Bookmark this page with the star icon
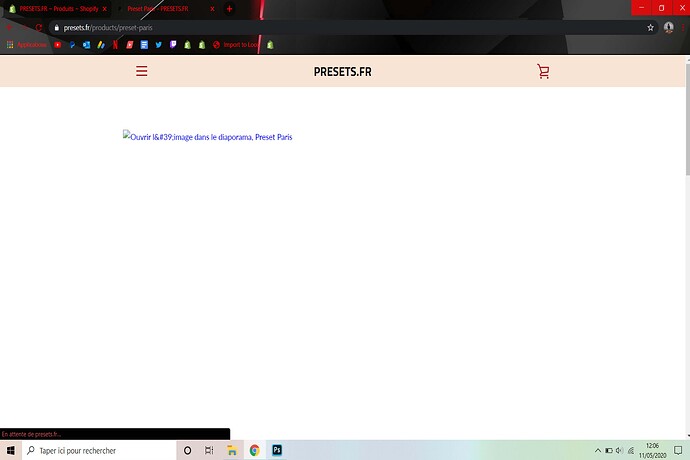The image size is (690, 460). tap(650, 27)
